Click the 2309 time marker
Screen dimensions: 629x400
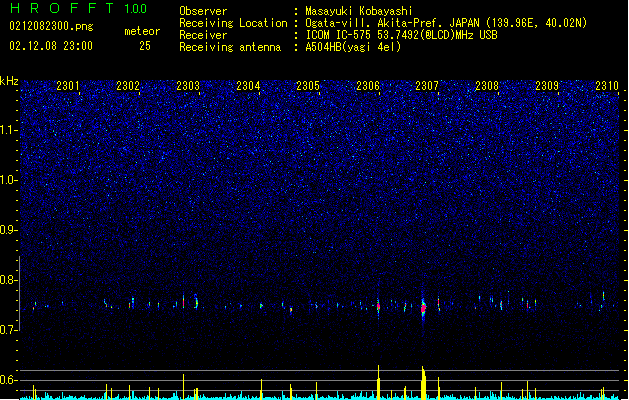click(x=547, y=86)
